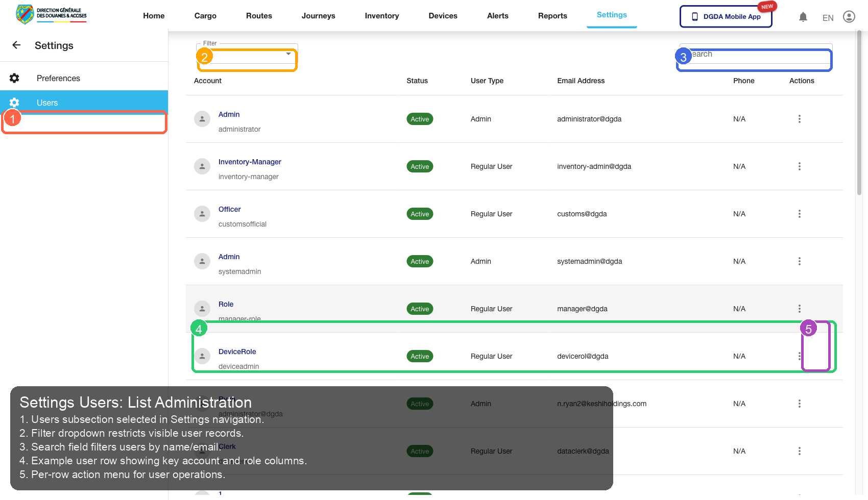Screen dimensions: 868x500
Task: Open actions menu for manager@dgda row
Action: (799, 309)
